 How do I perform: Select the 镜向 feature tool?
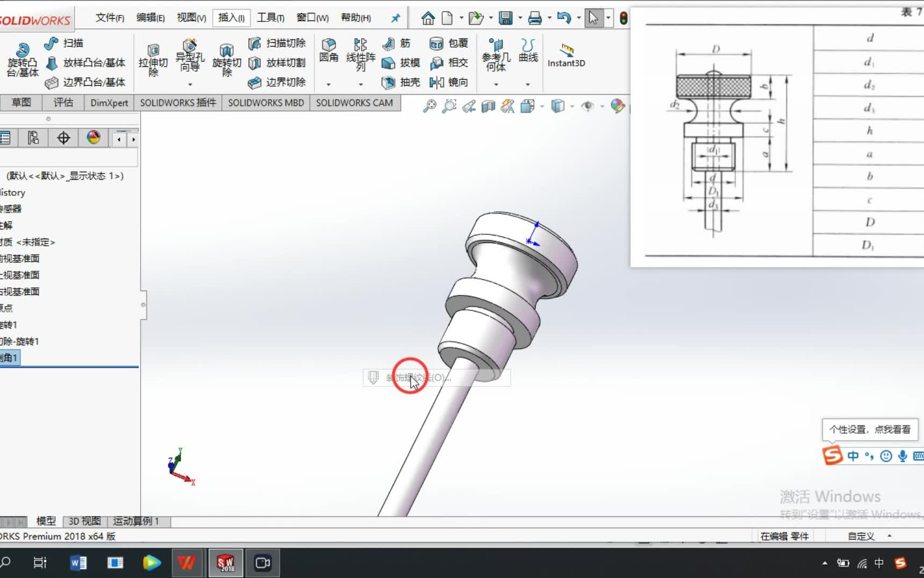point(449,82)
